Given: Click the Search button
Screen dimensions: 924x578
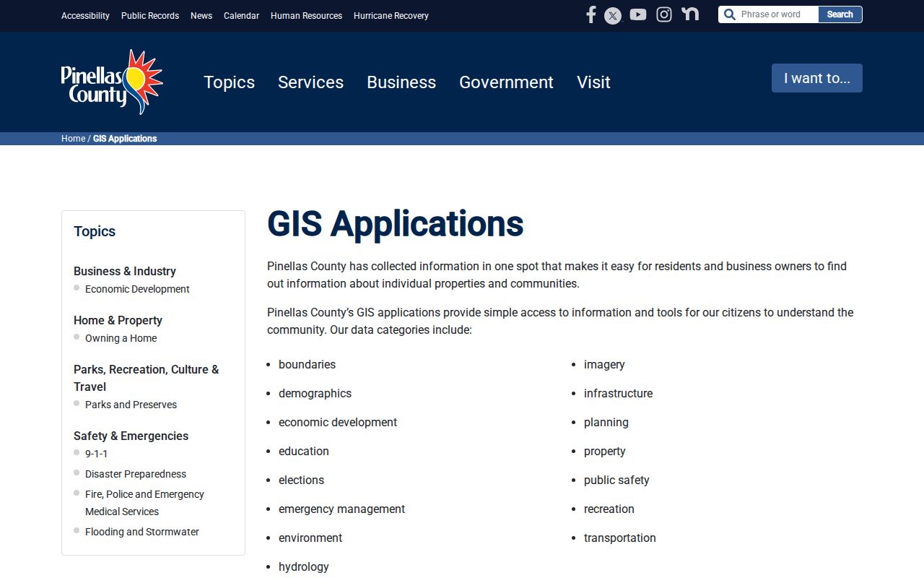Looking at the screenshot, I should (x=840, y=14).
